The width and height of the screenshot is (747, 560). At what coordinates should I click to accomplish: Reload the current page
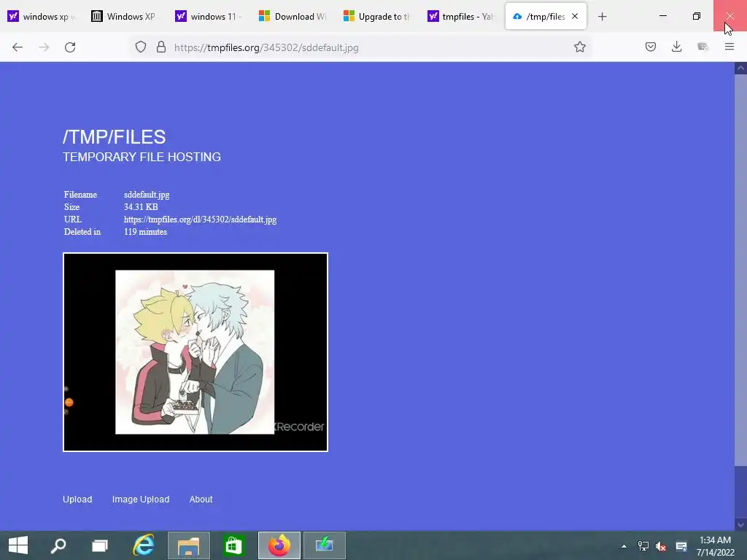point(70,47)
